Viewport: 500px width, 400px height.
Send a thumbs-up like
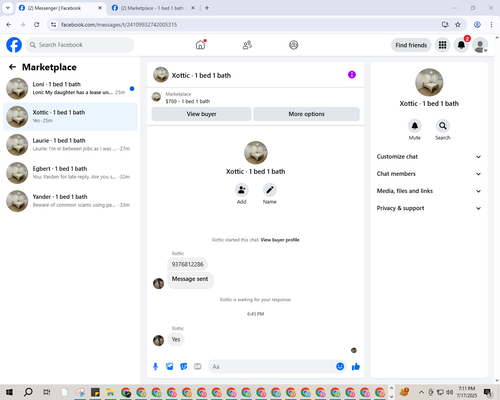356,367
